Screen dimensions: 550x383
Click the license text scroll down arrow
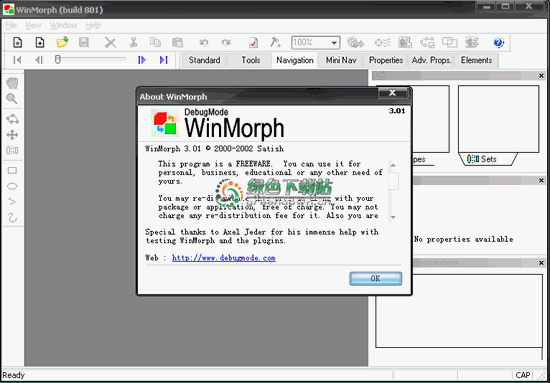[x=393, y=217]
